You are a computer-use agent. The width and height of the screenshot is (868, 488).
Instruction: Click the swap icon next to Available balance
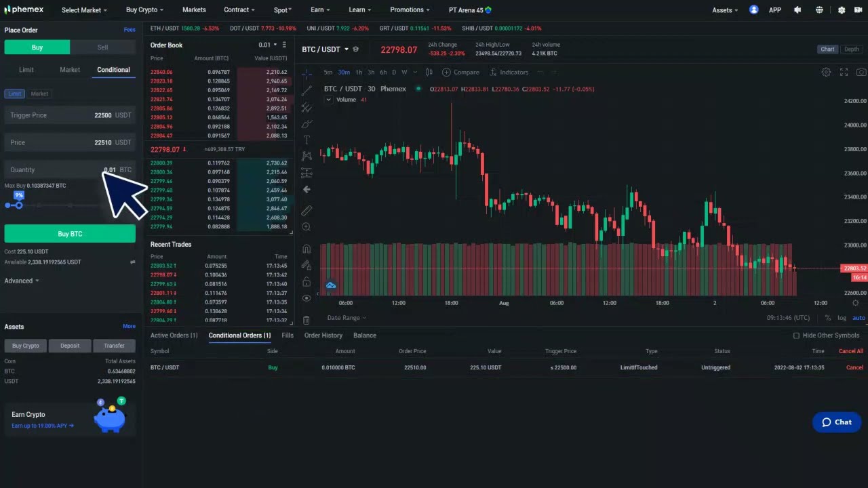point(132,262)
